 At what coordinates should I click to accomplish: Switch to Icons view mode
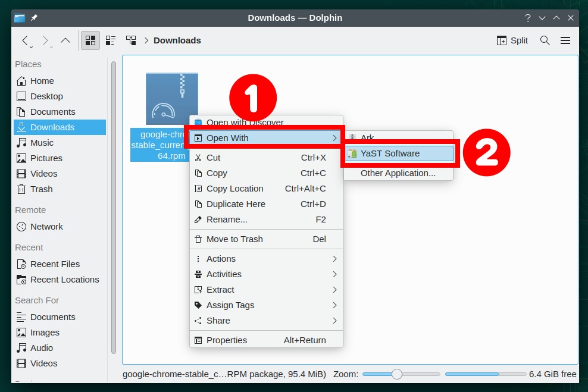(x=90, y=40)
